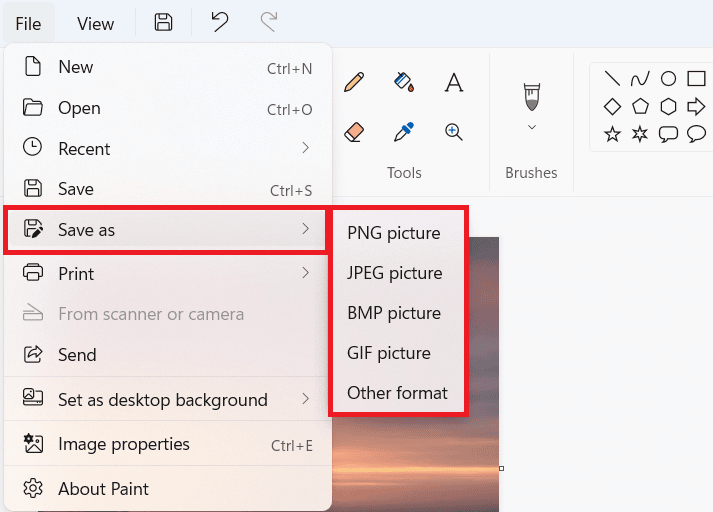Click the Save icon in the title toolbar
713x512 pixels.
tap(163, 22)
